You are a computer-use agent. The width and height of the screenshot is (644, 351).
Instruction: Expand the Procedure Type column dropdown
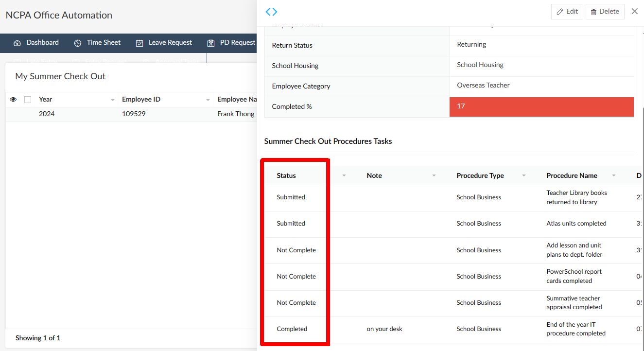(x=524, y=175)
